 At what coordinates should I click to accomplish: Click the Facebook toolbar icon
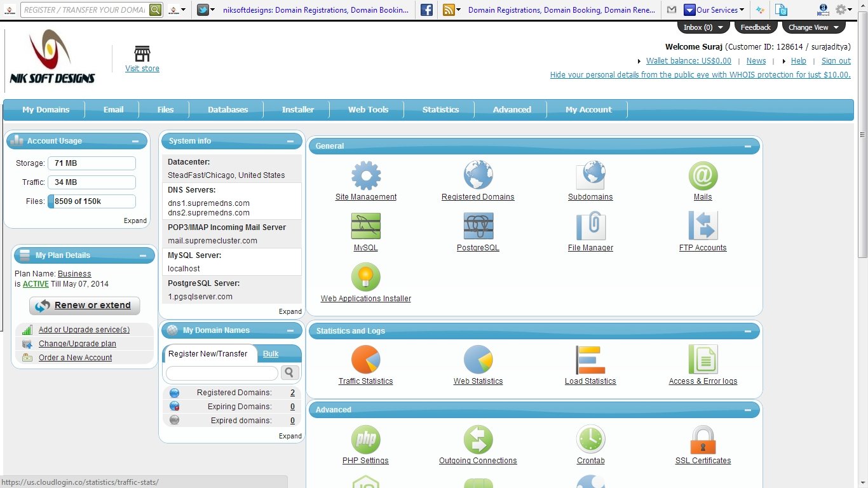(427, 10)
